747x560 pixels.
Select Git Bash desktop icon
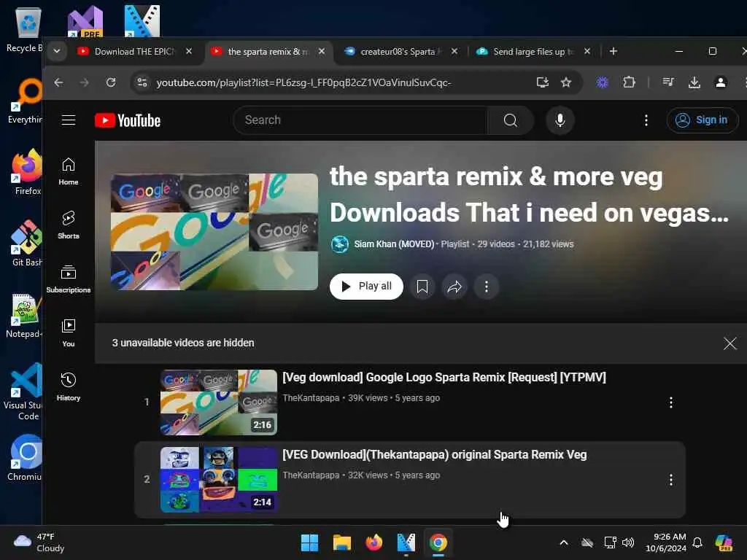26,243
